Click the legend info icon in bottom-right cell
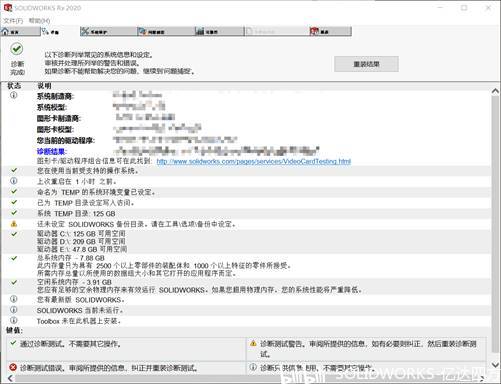This screenshot has height=384, width=501. point(253,367)
